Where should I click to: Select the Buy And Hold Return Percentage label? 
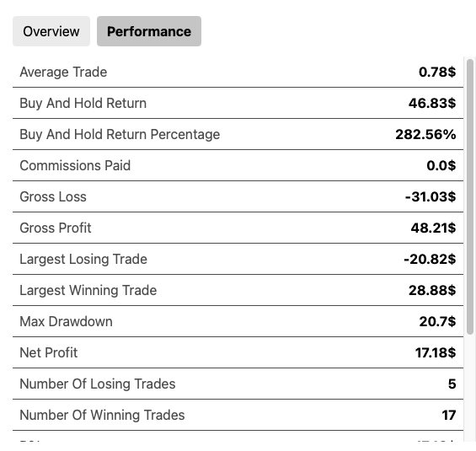coord(120,135)
